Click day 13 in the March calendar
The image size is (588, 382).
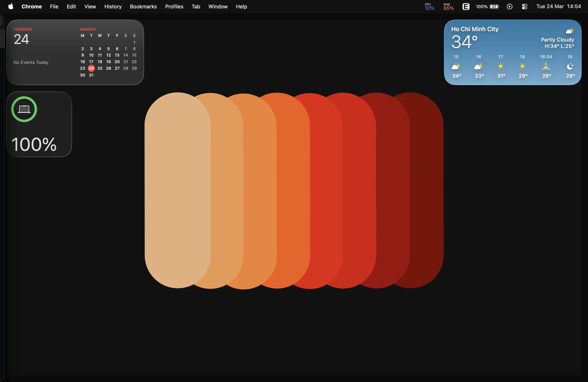pos(117,55)
